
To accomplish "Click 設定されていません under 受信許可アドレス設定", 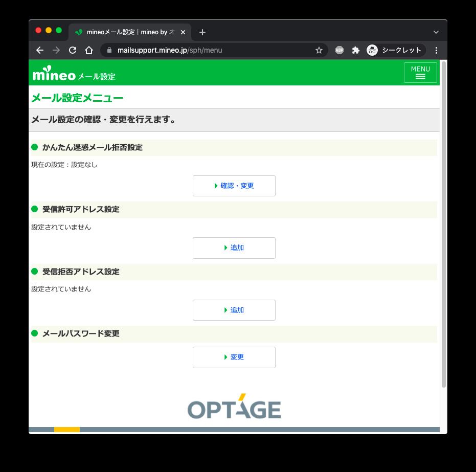I will (x=61, y=227).
